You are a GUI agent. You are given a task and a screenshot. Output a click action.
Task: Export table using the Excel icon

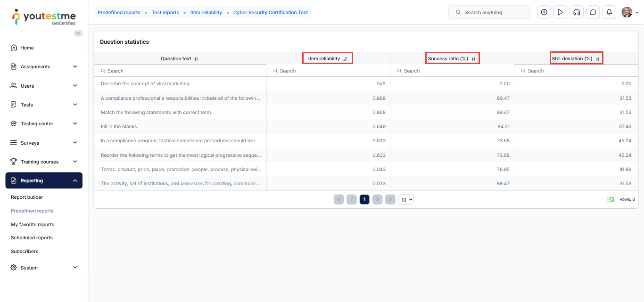pos(611,199)
